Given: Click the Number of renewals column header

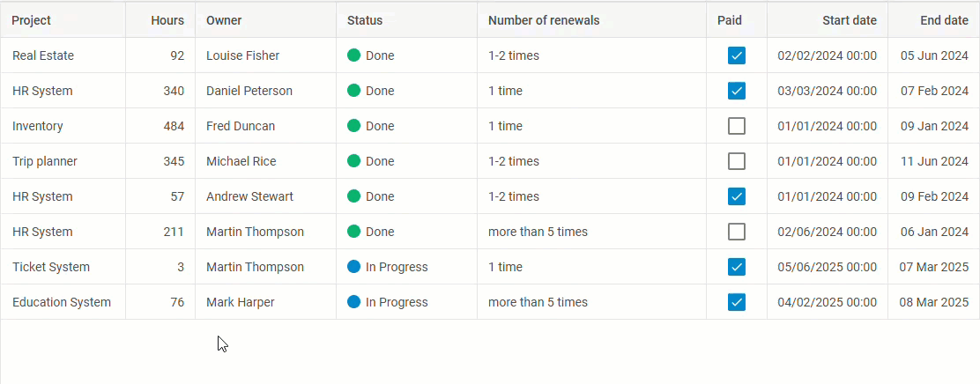Looking at the screenshot, I should 544,20.
